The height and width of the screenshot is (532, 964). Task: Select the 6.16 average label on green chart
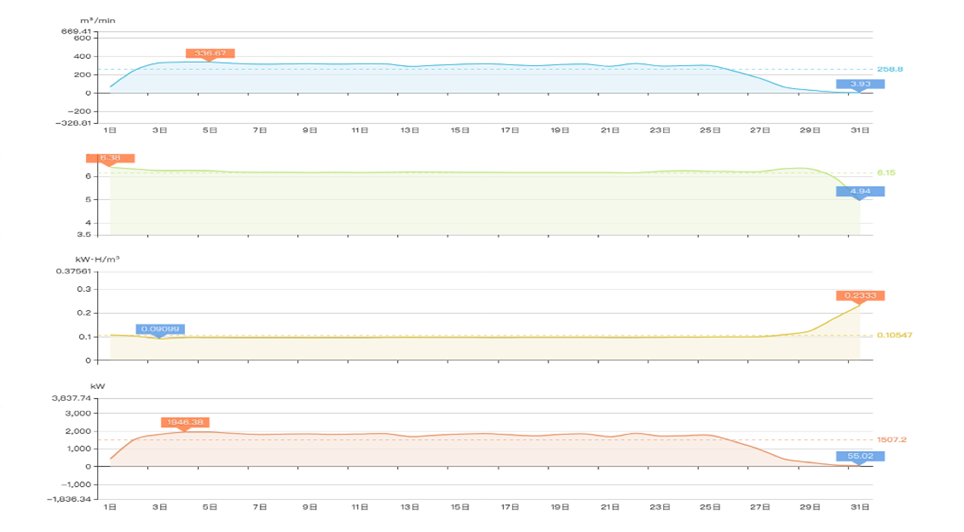[x=886, y=173]
